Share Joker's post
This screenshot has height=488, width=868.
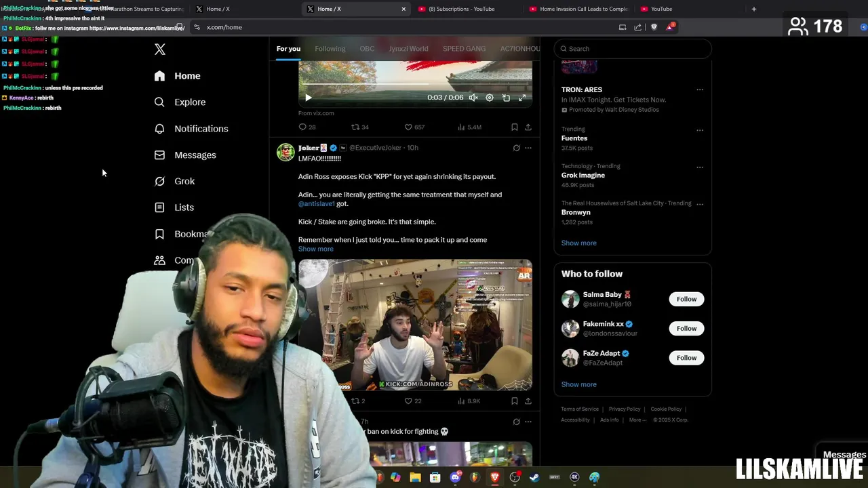(528, 401)
